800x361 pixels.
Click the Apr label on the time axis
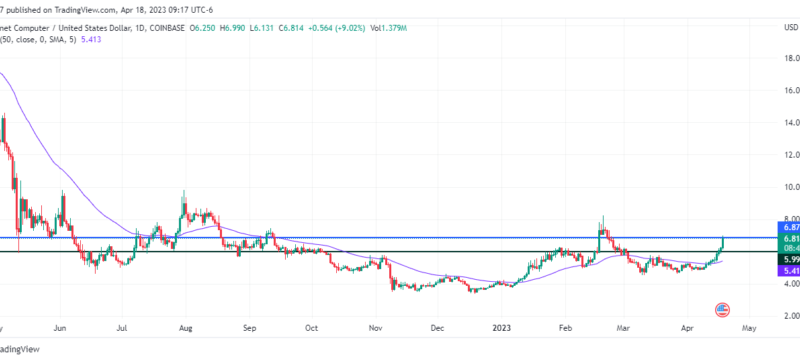pyautogui.click(x=687, y=327)
